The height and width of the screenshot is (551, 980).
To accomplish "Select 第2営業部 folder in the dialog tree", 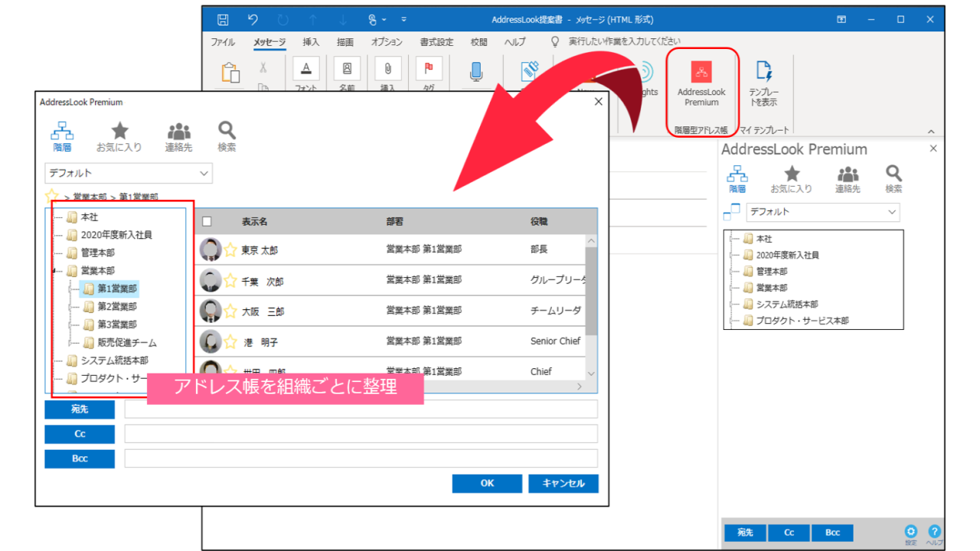I will coord(111,307).
